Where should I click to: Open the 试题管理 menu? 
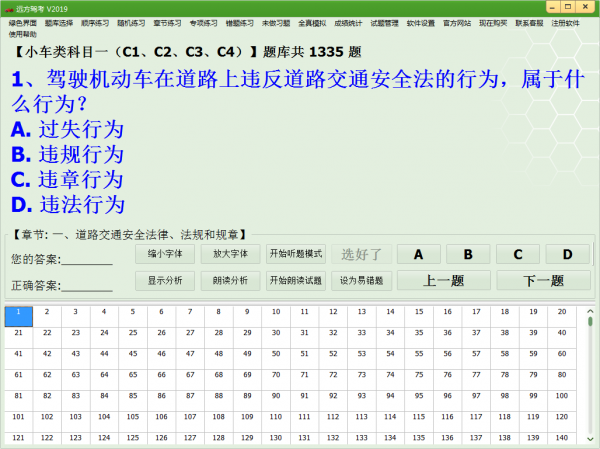(x=384, y=23)
